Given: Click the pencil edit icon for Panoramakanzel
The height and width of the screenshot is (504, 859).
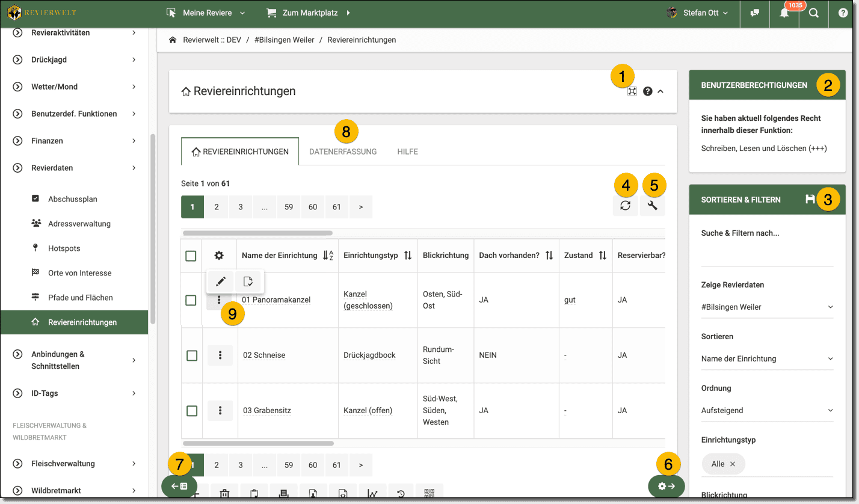Looking at the screenshot, I should [x=221, y=281].
